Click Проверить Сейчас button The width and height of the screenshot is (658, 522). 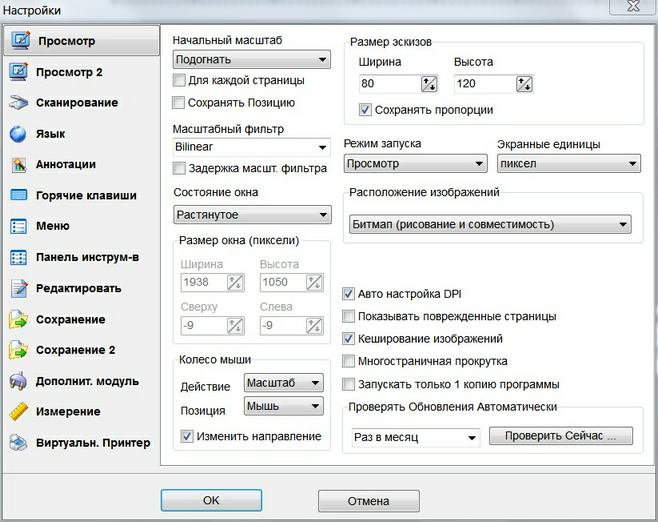coord(561,436)
